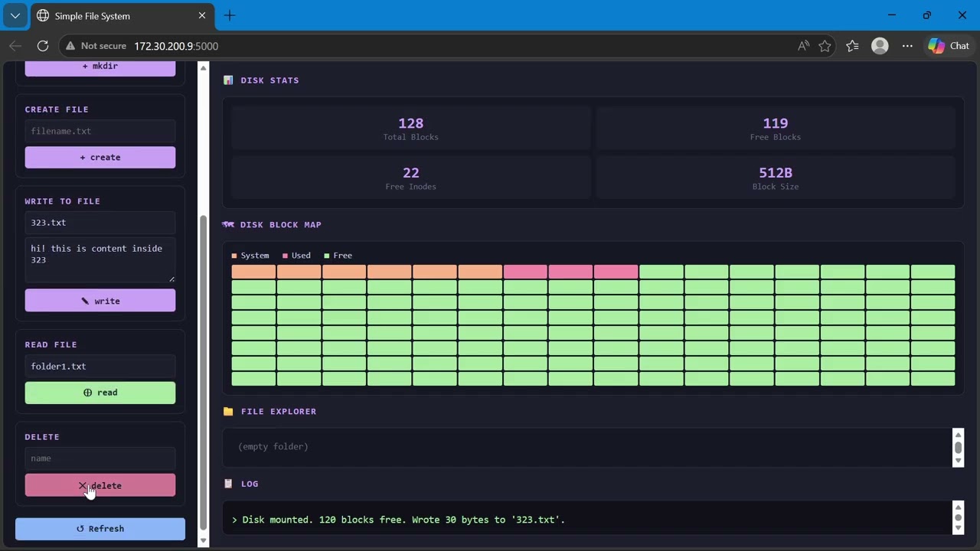Focus the filename.txt create file field
The width and height of the screenshot is (980, 551).
coord(100,131)
